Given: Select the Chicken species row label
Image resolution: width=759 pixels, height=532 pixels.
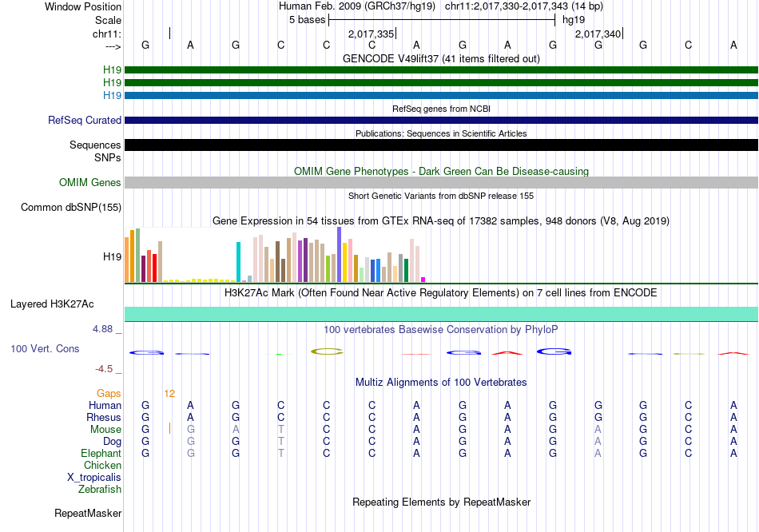Looking at the screenshot, I should (102, 465).
